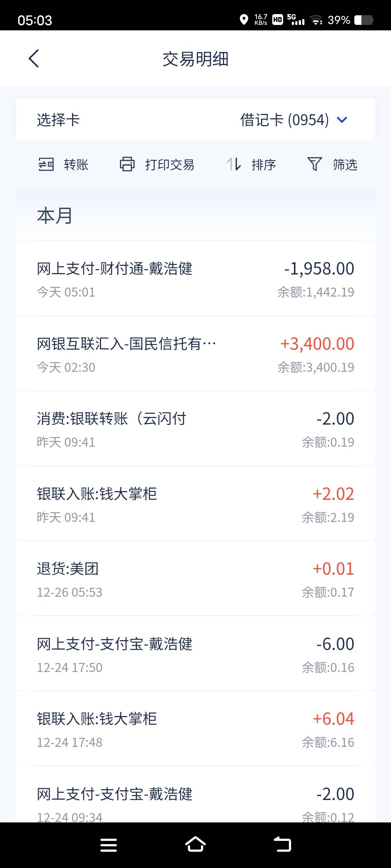Image resolution: width=391 pixels, height=868 pixels.
Task: Tap the back arrow icon
Action: point(34,59)
